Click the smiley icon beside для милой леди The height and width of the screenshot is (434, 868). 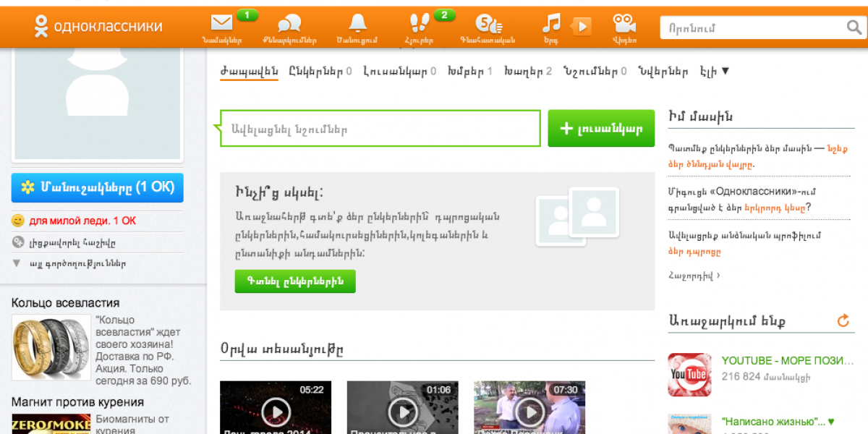[x=18, y=221]
